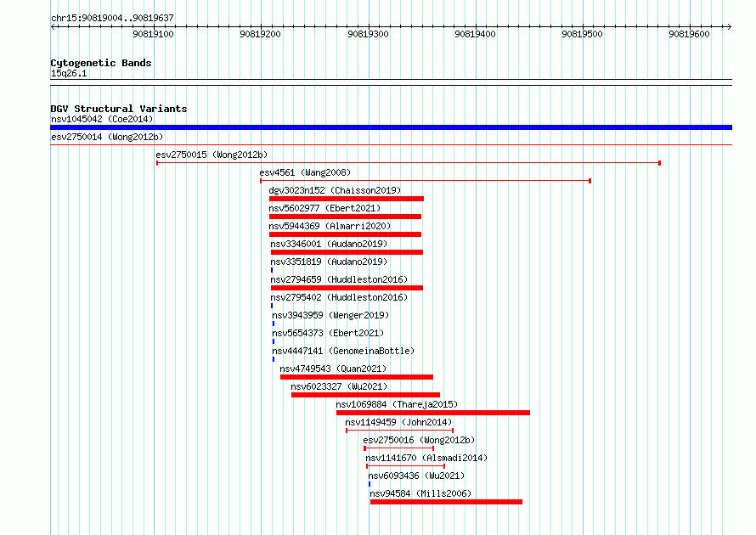Click nsv3943959 (Wenger2019) label
This screenshot has width=756, height=535.
(x=330, y=315)
